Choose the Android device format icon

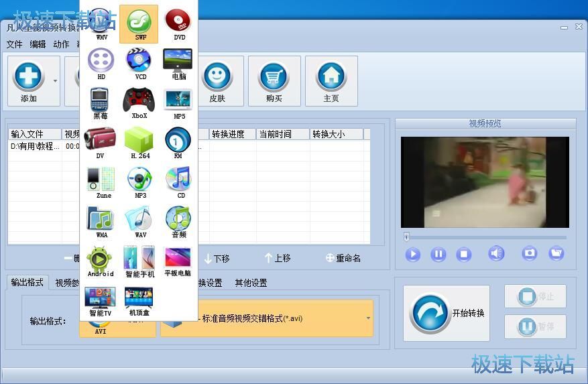click(100, 260)
